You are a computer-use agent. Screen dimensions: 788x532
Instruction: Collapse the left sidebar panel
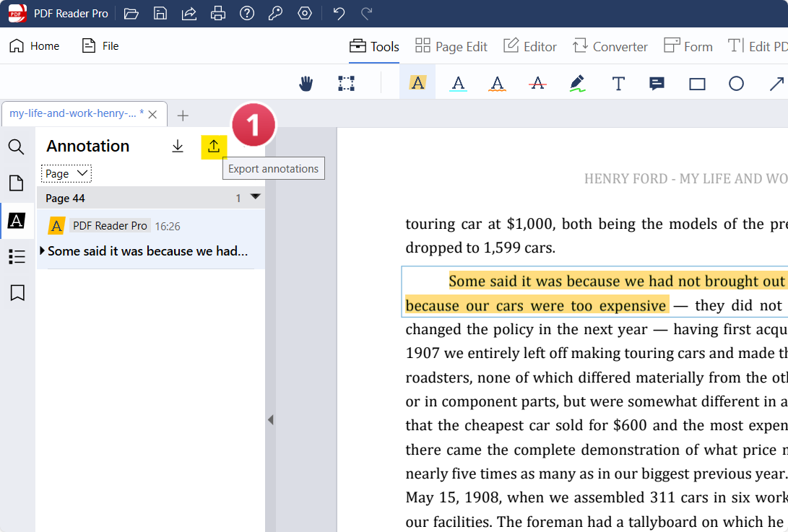[270, 419]
